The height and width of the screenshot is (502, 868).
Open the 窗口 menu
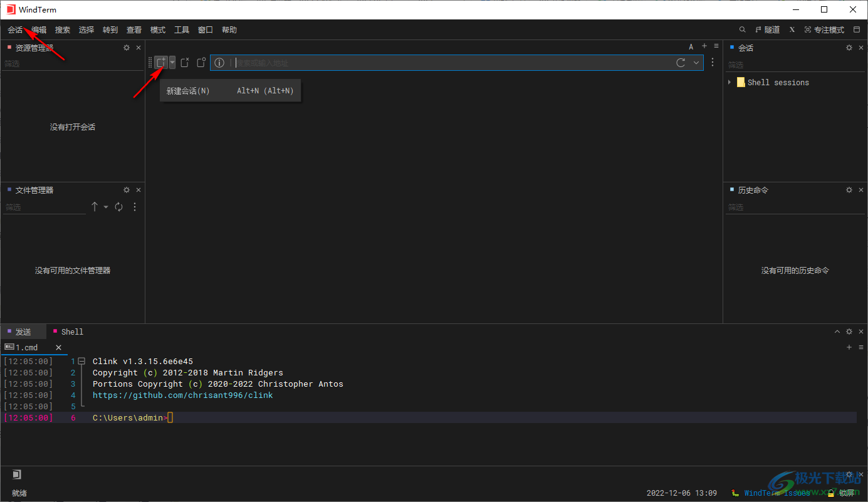206,30
